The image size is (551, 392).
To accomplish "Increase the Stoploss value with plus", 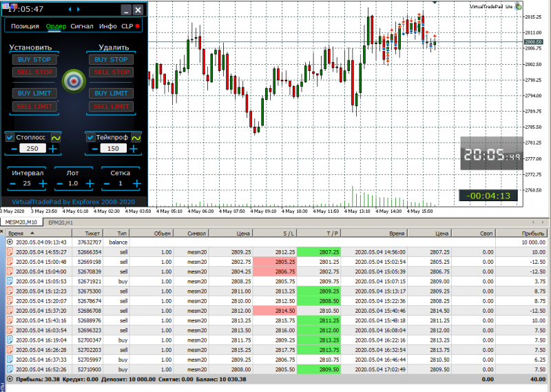I will click(x=53, y=149).
